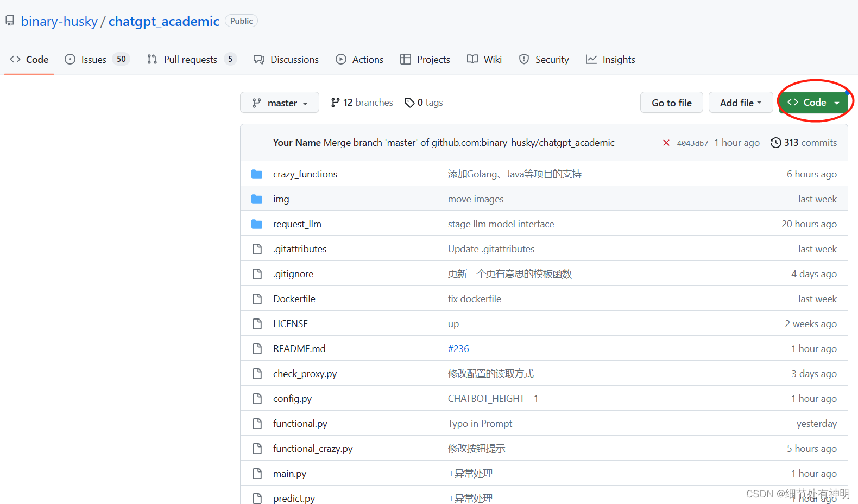Open the 'fix dockerfile' commit message

[x=475, y=299]
